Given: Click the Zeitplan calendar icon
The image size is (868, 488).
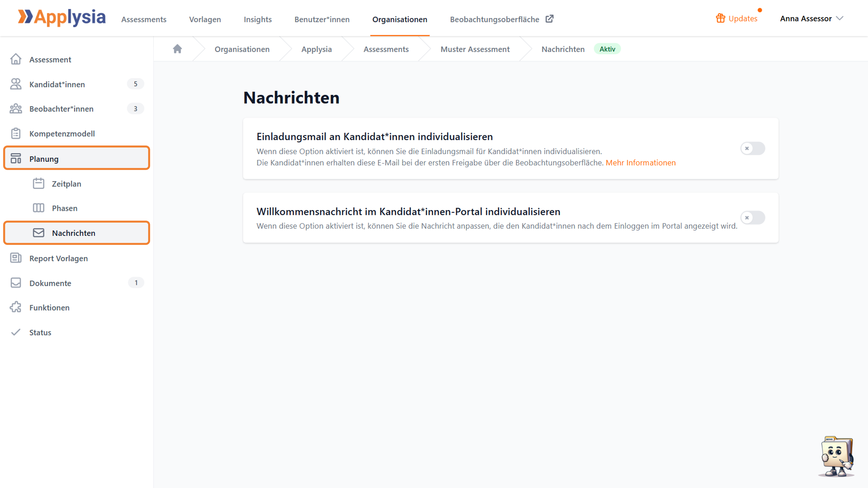Looking at the screenshot, I should [38, 184].
